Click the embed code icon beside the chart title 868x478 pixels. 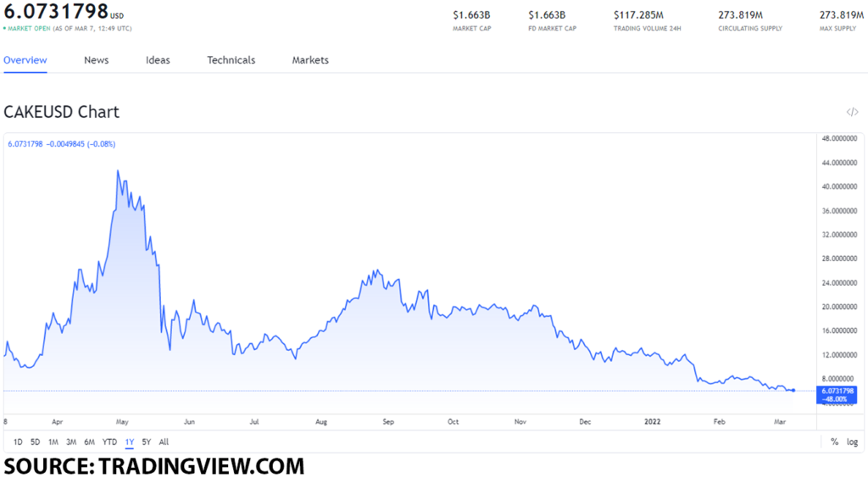(852, 113)
